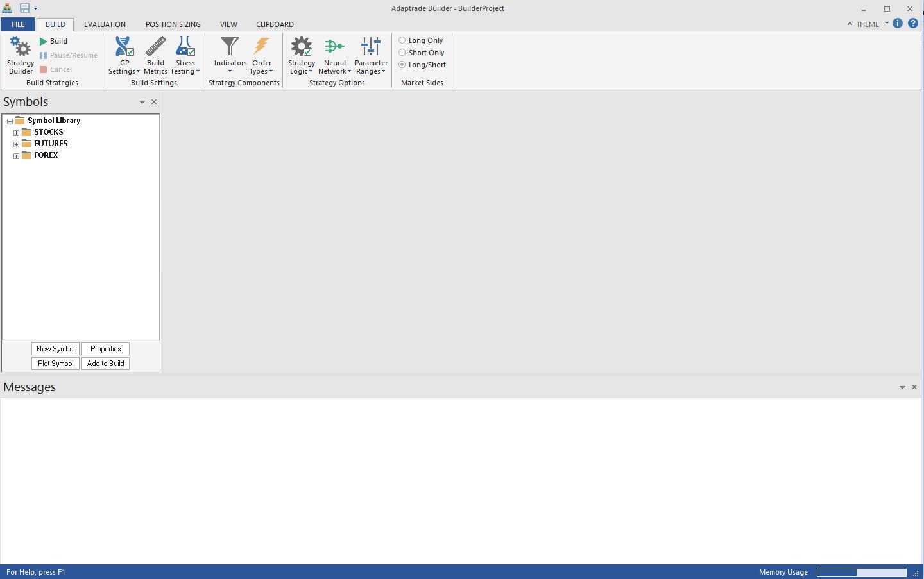Click the STOCKS folder icon
Image resolution: width=924 pixels, height=579 pixels.
click(26, 132)
